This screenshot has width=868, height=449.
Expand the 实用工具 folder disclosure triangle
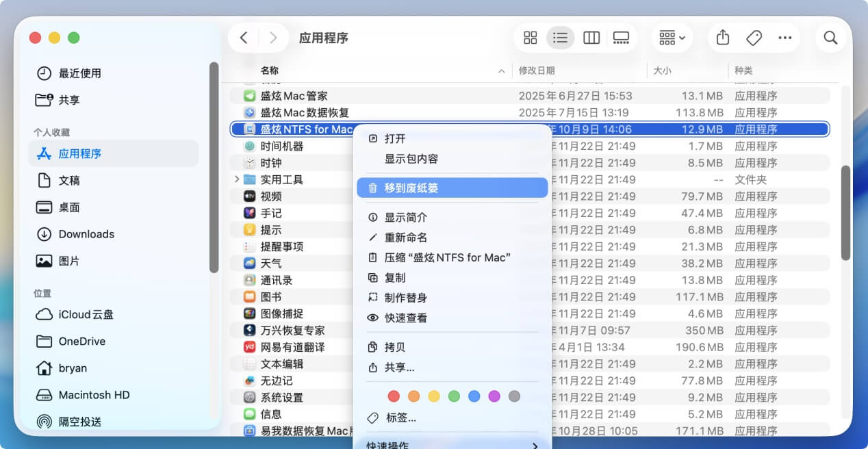click(236, 179)
